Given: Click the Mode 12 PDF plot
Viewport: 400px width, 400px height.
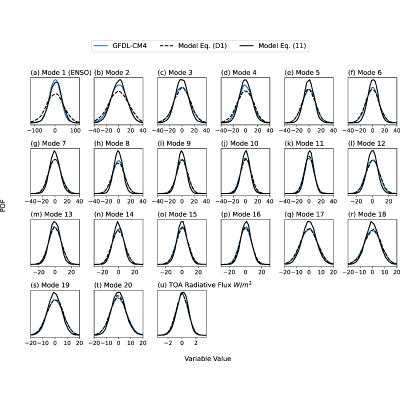Looking at the screenshot, I should (x=373, y=172).
